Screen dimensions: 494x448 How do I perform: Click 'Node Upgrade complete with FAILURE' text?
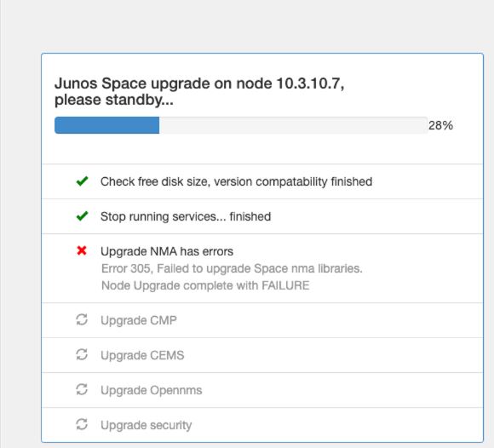point(205,285)
